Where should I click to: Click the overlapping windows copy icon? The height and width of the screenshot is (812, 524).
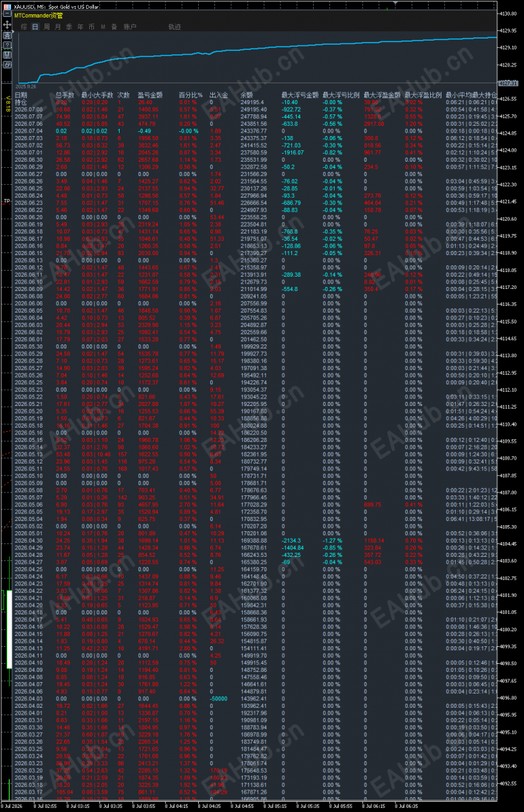[7, 64]
